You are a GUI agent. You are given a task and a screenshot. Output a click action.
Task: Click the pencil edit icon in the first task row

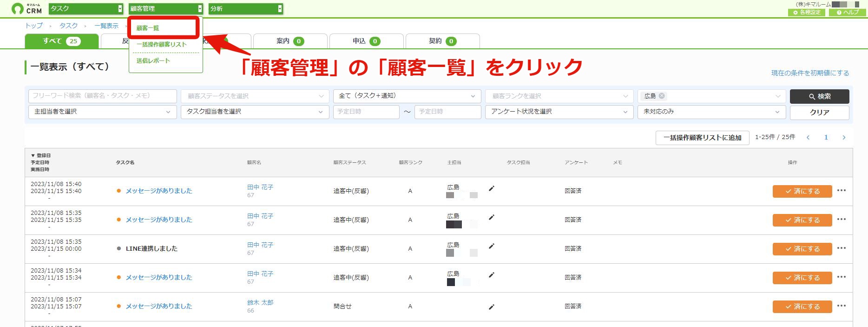pyautogui.click(x=492, y=188)
